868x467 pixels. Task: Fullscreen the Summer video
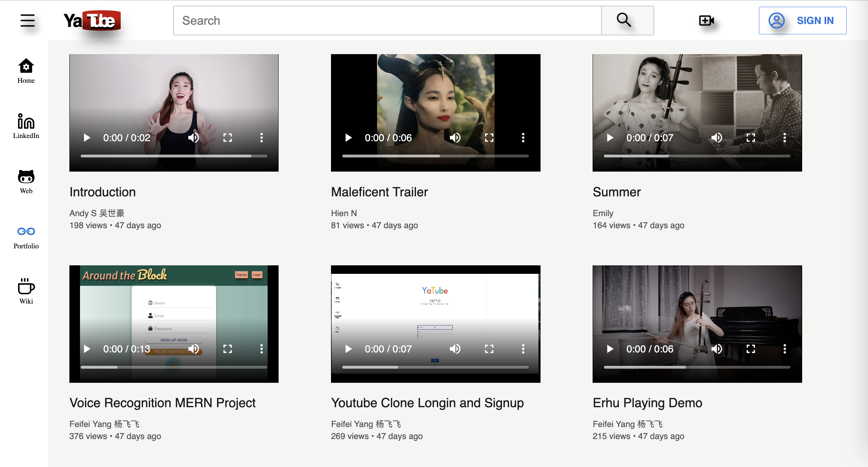pyautogui.click(x=751, y=138)
